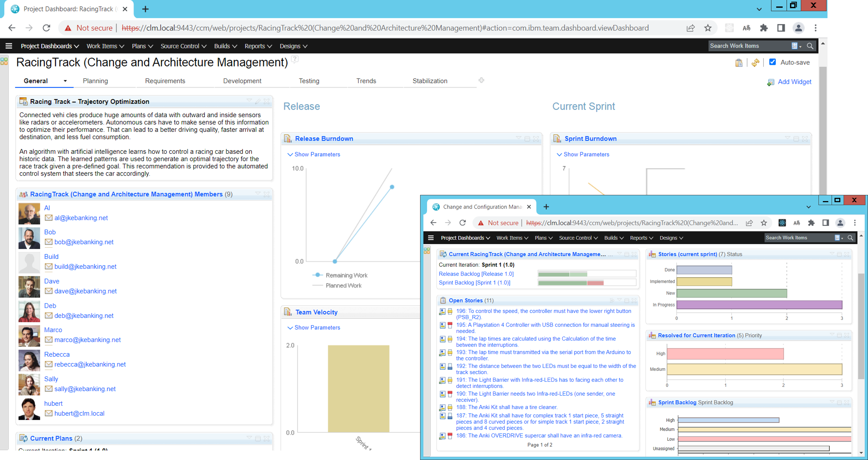Viewport: 868px width, 460px height.
Task: Click the plus icon to add a dashboard tab
Action: click(481, 80)
